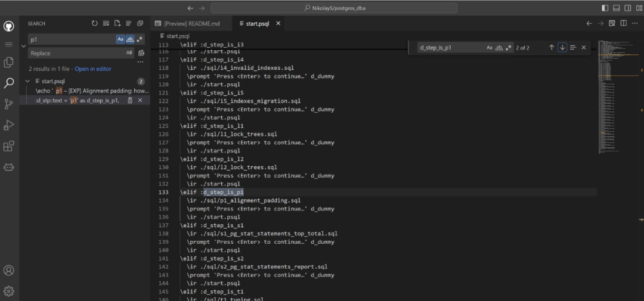Open the hamburger application menu
This screenshot has height=301, width=644.
pyautogui.click(x=9, y=44)
